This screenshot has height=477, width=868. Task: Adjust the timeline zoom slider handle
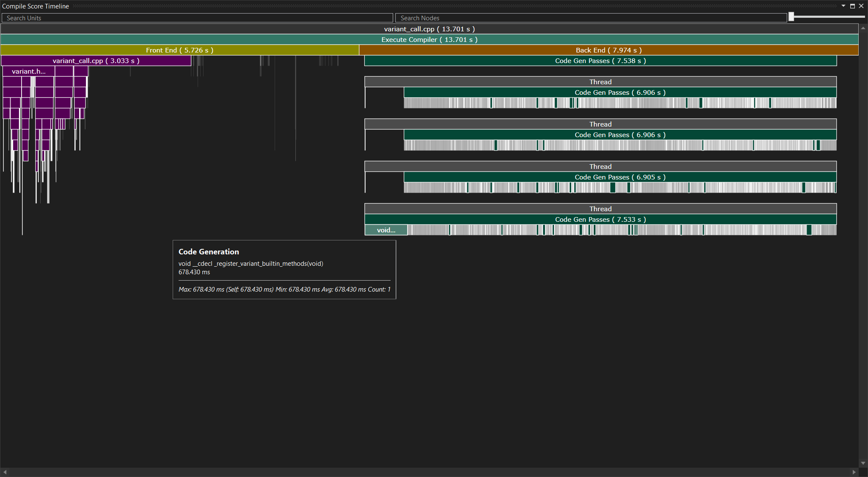(791, 17)
